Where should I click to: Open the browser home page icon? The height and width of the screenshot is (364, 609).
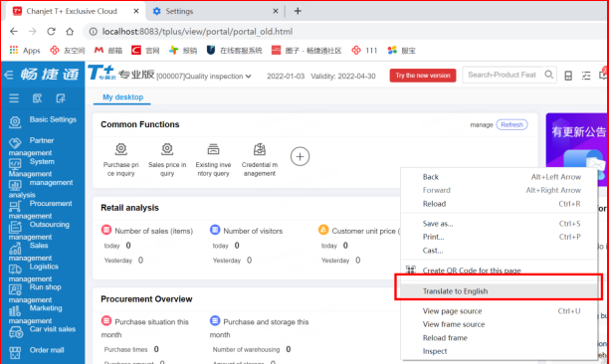coord(70,32)
